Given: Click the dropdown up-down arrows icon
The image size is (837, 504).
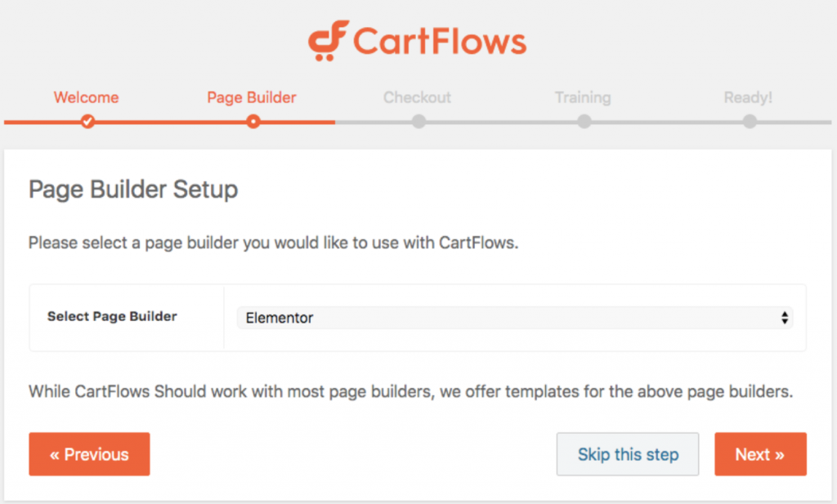Looking at the screenshot, I should [x=785, y=318].
